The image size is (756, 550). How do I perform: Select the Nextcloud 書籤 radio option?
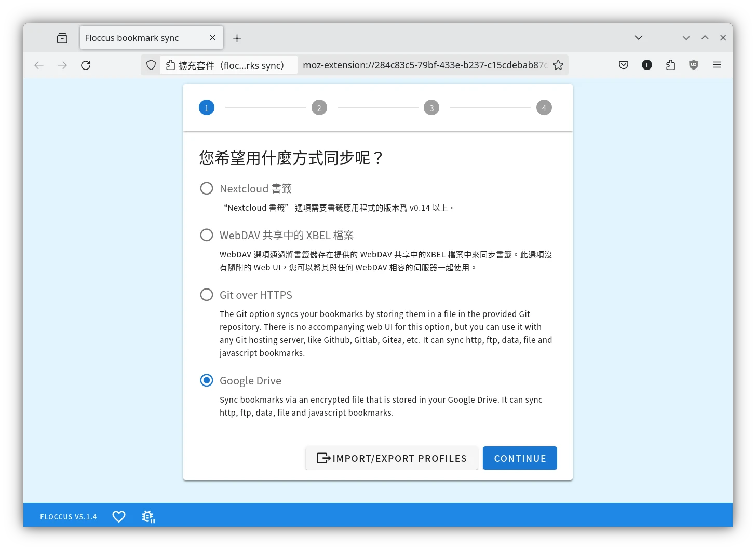pos(207,188)
